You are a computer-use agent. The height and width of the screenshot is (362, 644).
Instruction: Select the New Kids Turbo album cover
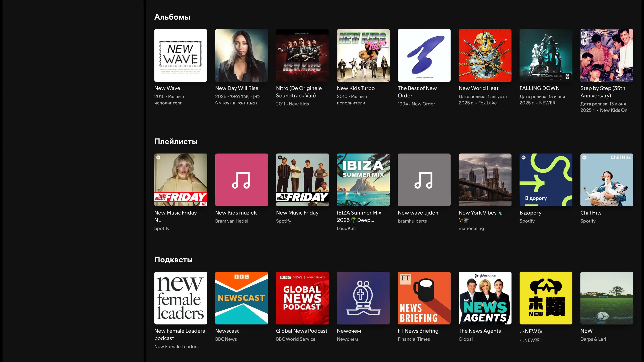click(363, 55)
